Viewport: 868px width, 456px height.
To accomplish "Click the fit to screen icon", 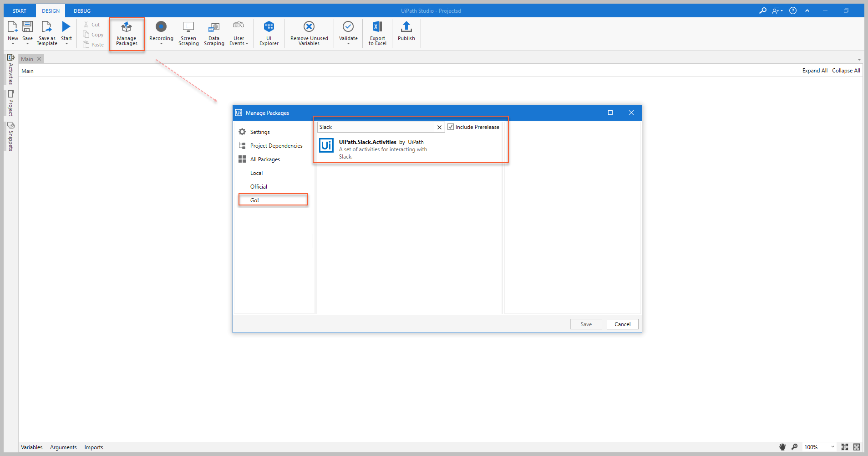I will point(845,447).
